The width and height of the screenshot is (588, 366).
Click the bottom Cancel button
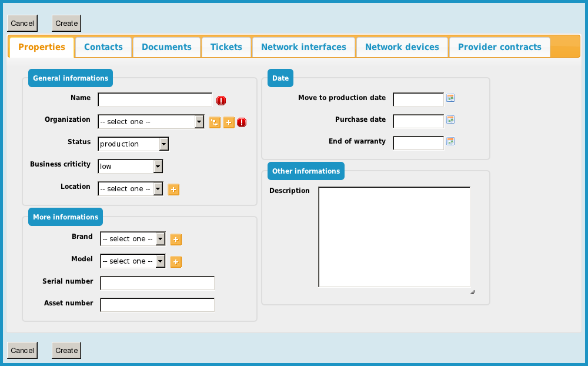pos(22,350)
